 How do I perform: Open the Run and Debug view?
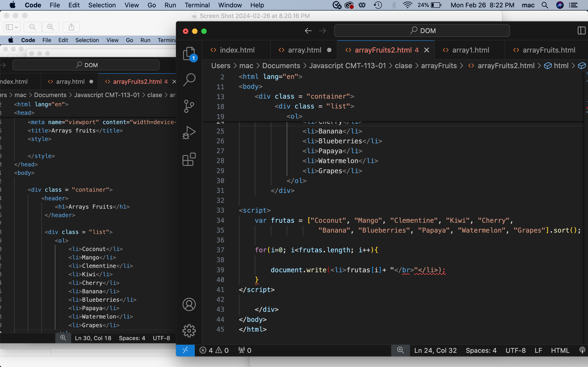point(189,133)
